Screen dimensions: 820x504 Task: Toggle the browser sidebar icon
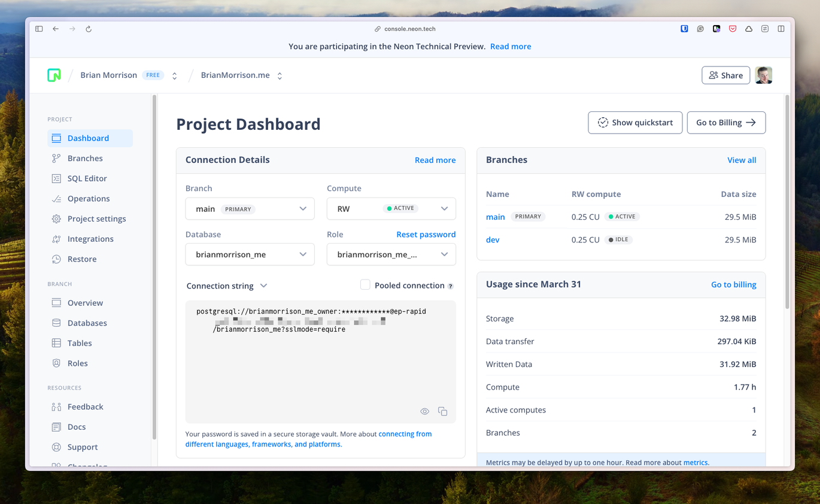[x=39, y=29]
